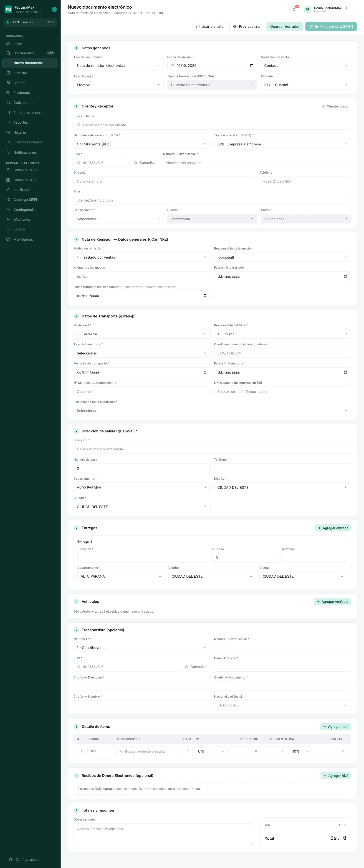Click the Square link icon
The image size is (364, 868).
[8, 229]
